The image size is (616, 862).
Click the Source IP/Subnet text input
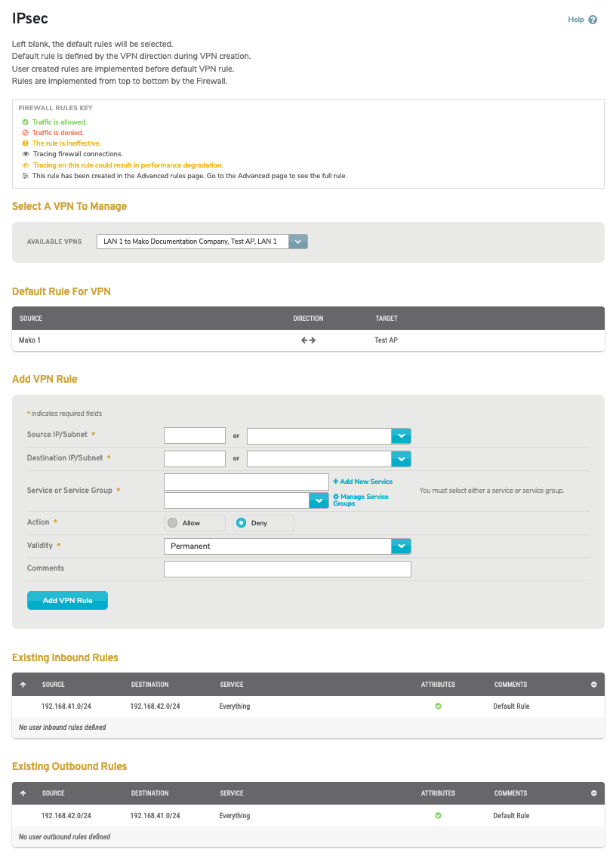[x=195, y=436]
